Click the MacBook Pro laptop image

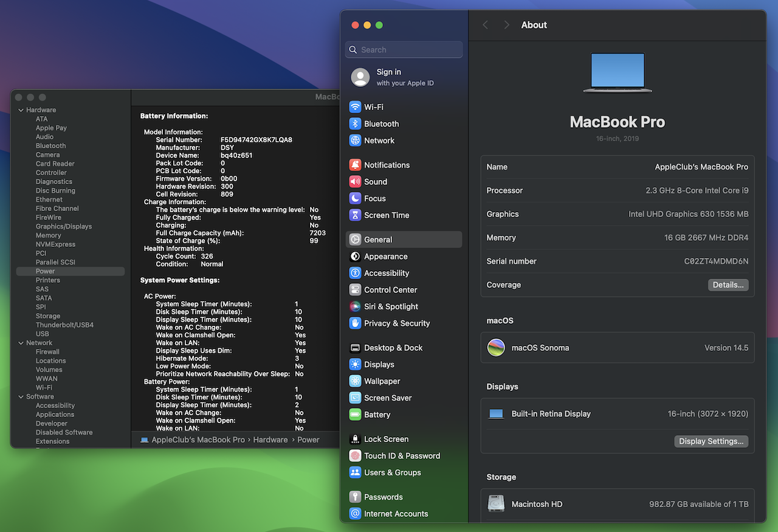618,72
